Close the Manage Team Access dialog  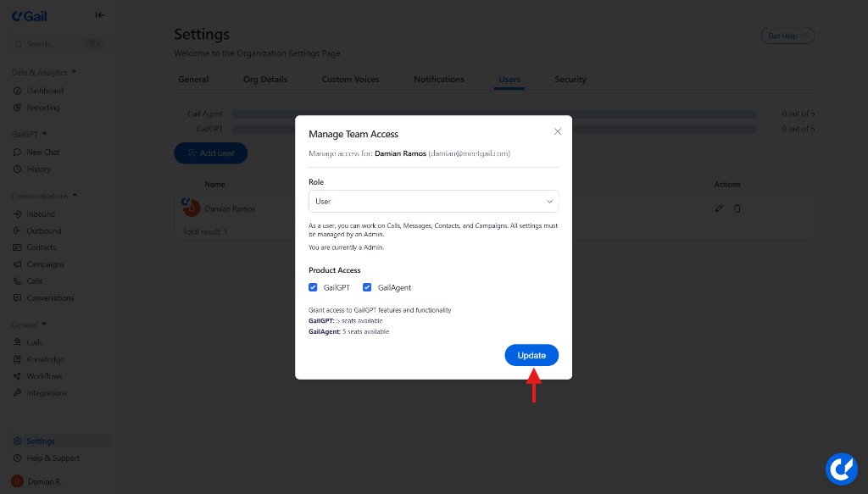tap(557, 131)
